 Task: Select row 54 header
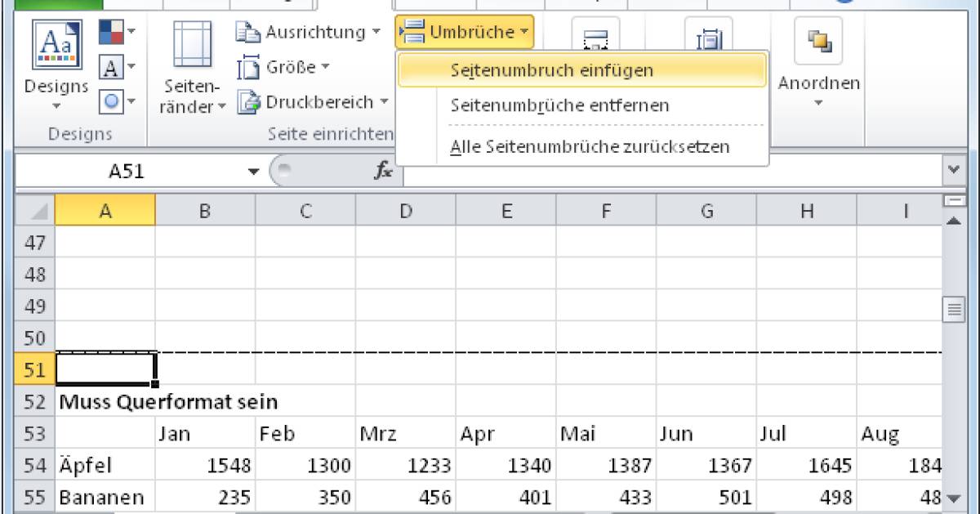point(35,466)
